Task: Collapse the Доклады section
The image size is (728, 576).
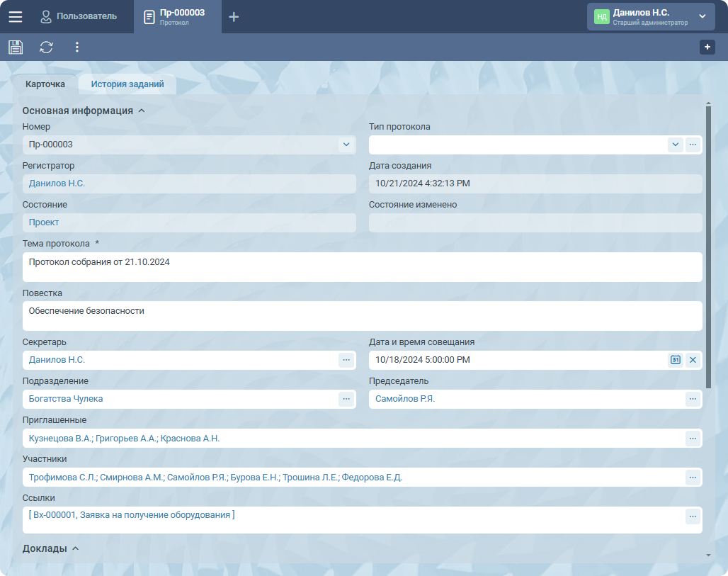Action: click(x=76, y=548)
